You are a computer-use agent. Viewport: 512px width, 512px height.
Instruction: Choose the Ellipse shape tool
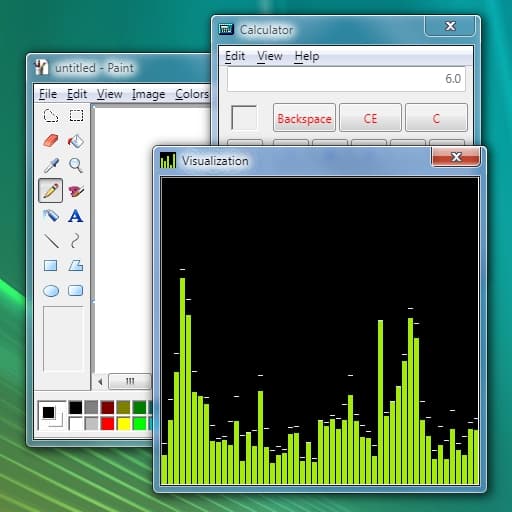pyautogui.click(x=51, y=291)
